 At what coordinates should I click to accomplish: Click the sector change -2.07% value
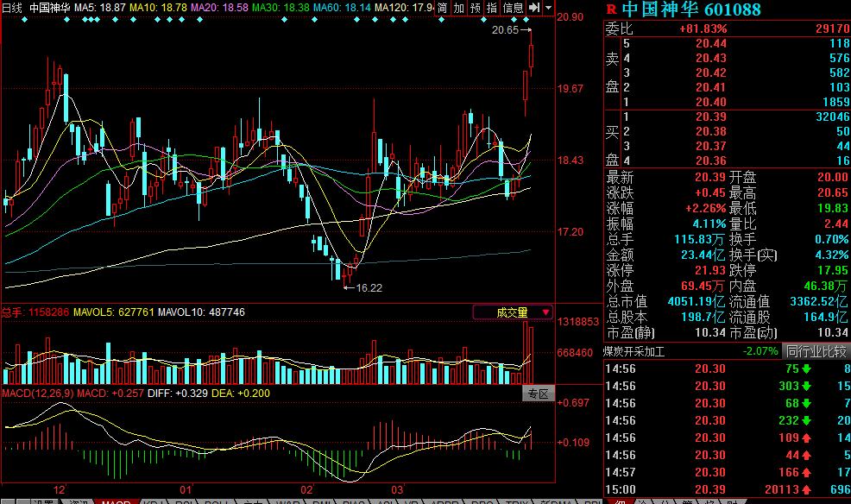(760, 351)
